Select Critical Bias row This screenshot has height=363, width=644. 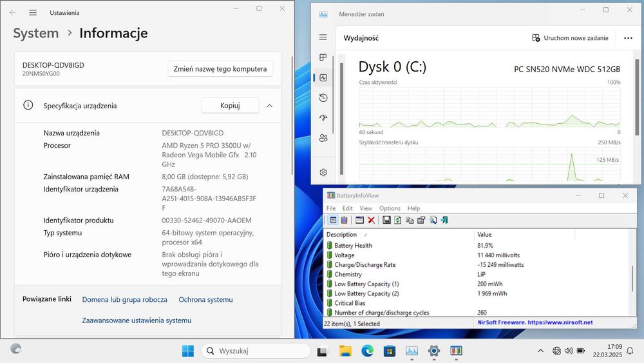(x=477, y=303)
